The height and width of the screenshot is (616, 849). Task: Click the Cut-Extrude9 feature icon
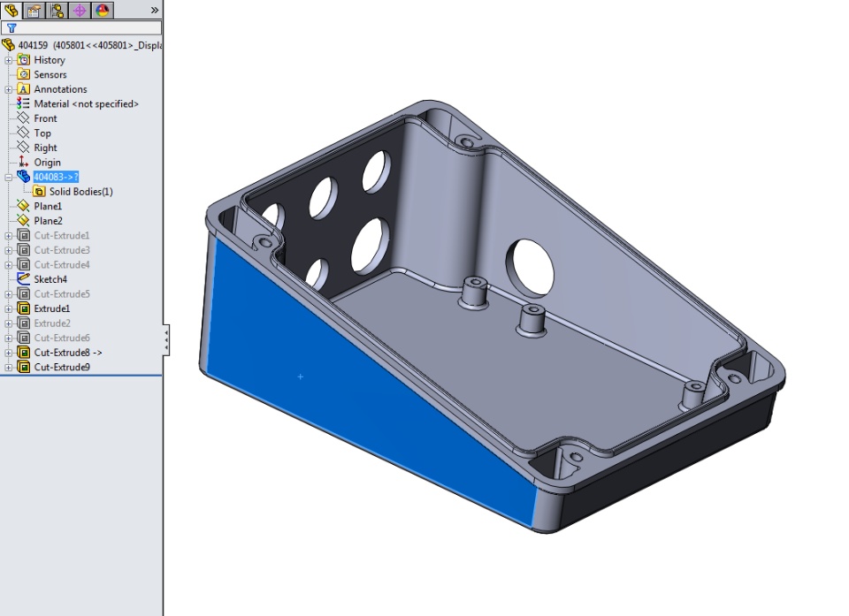tap(23, 367)
